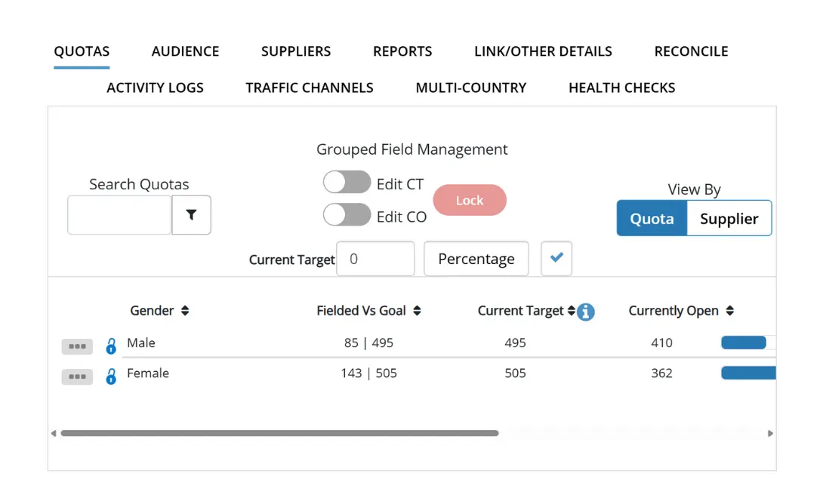Click the filter funnel icon beside Search Quotas

tap(191, 215)
